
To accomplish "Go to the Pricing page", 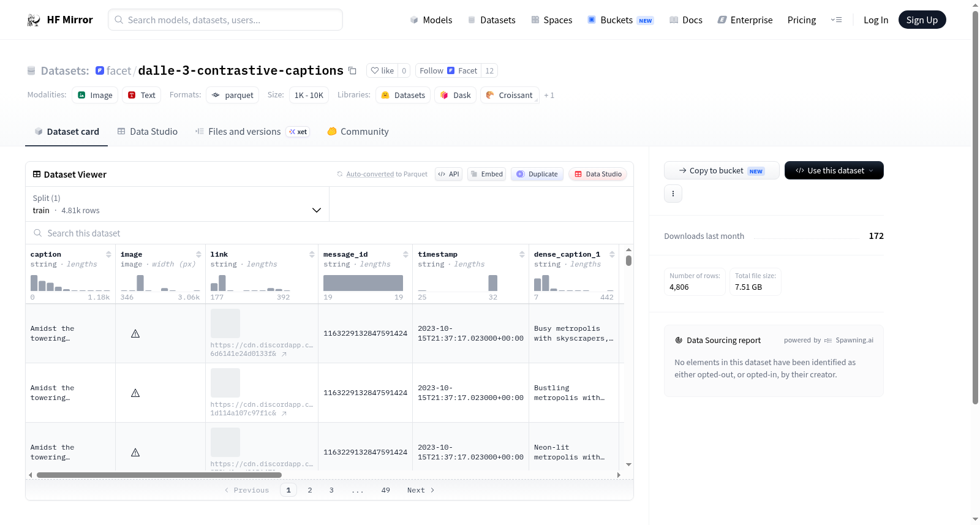I will 802,20.
